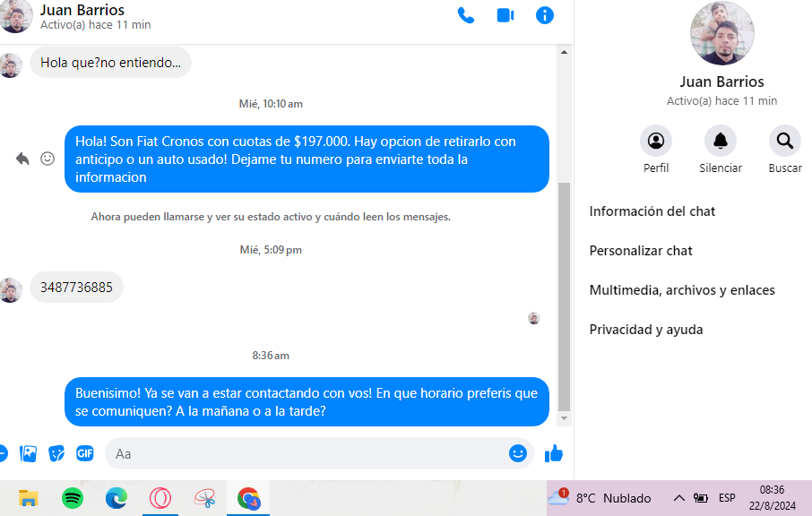The width and height of the screenshot is (812, 516).
Task: Click timestamp '8:36 am'
Action: pos(271,355)
